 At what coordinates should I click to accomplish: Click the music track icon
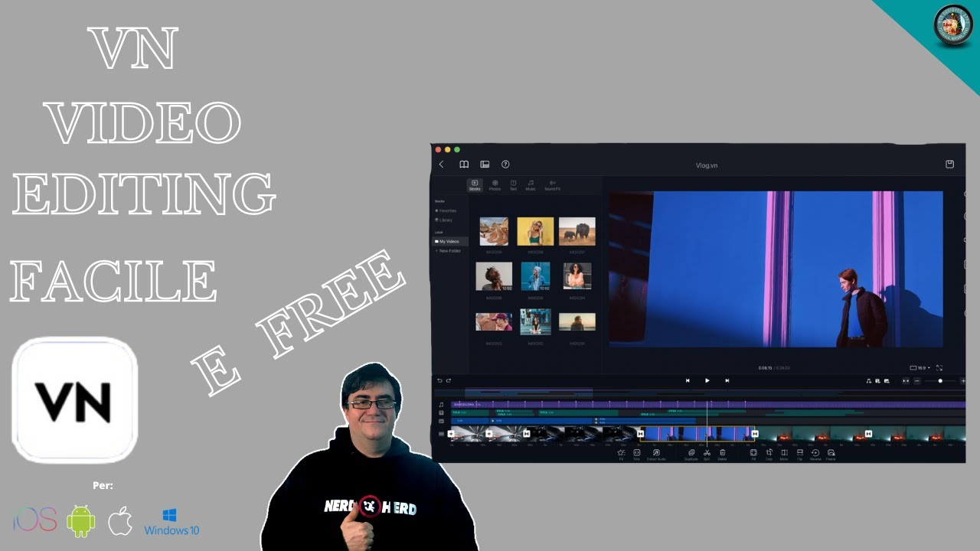441,405
